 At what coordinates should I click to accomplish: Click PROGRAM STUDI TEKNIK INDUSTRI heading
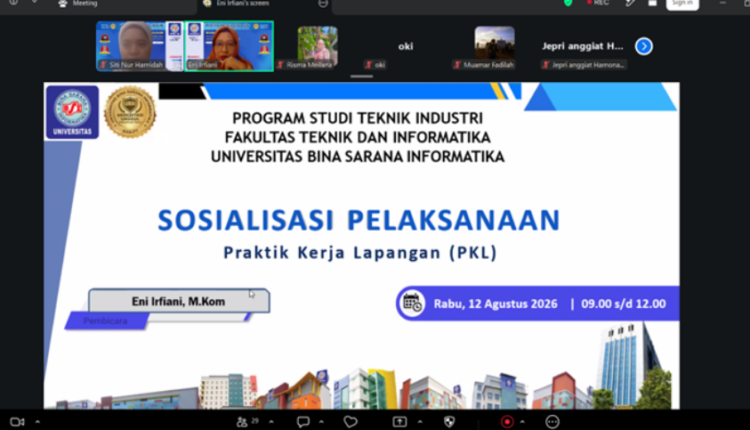pyautogui.click(x=357, y=118)
